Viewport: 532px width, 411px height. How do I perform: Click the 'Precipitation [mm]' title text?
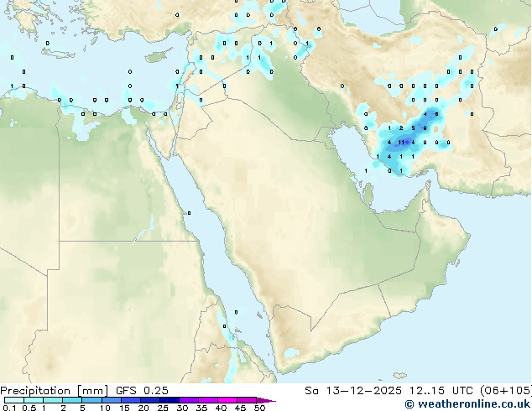click(x=55, y=391)
